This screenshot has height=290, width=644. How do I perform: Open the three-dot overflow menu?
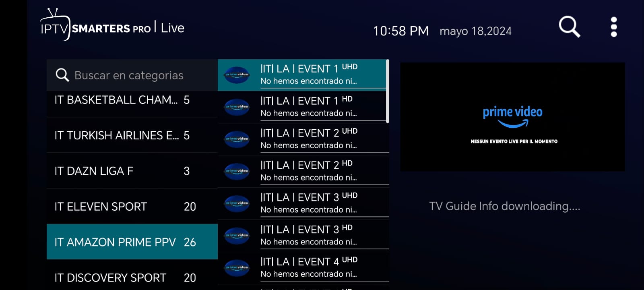click(x=614, y=27)
